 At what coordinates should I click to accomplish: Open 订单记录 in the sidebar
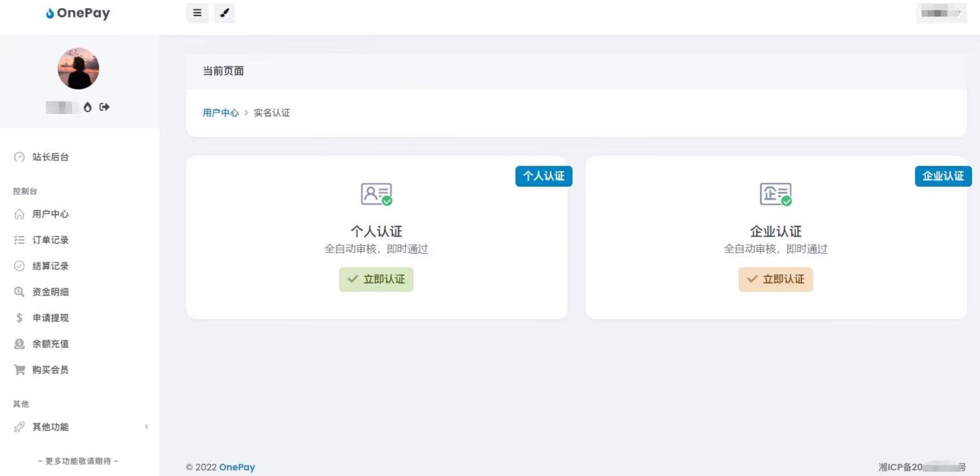point(50,240)
